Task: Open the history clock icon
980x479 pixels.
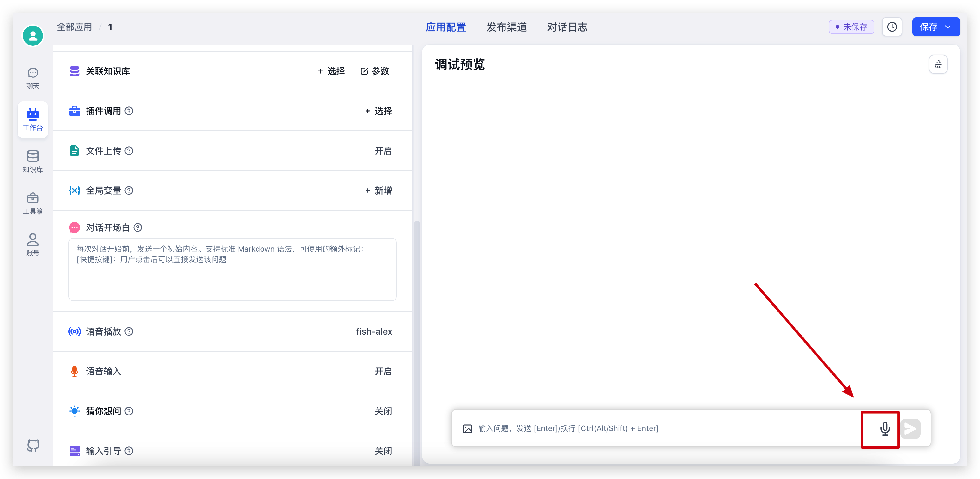Action: (x=892, y=27)
